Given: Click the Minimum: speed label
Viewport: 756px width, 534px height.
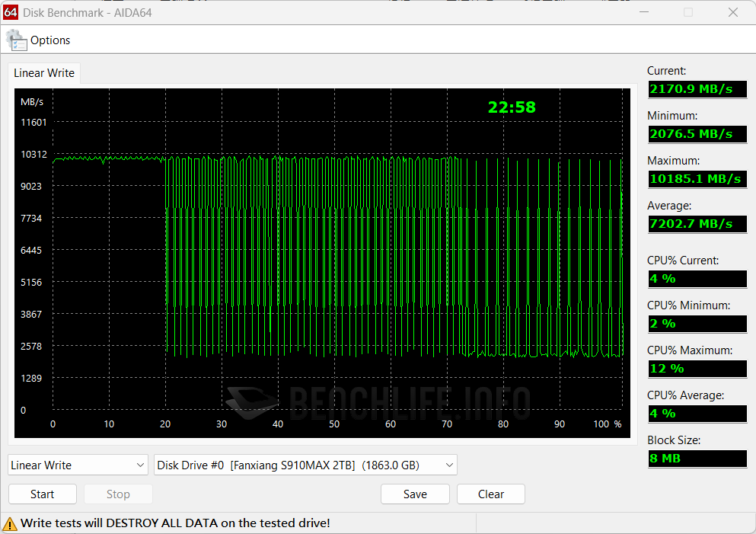Looking at the screenshot, I should [x=672, y=116].
